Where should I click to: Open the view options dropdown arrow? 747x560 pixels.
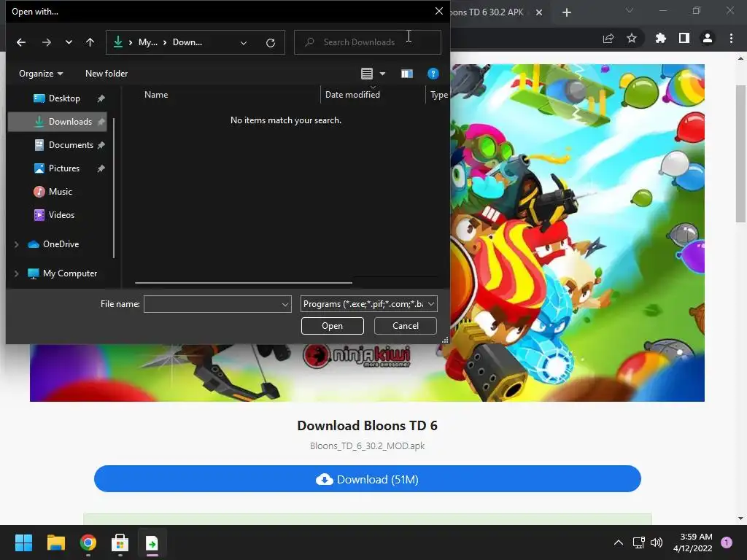click(x=382, y=74)
